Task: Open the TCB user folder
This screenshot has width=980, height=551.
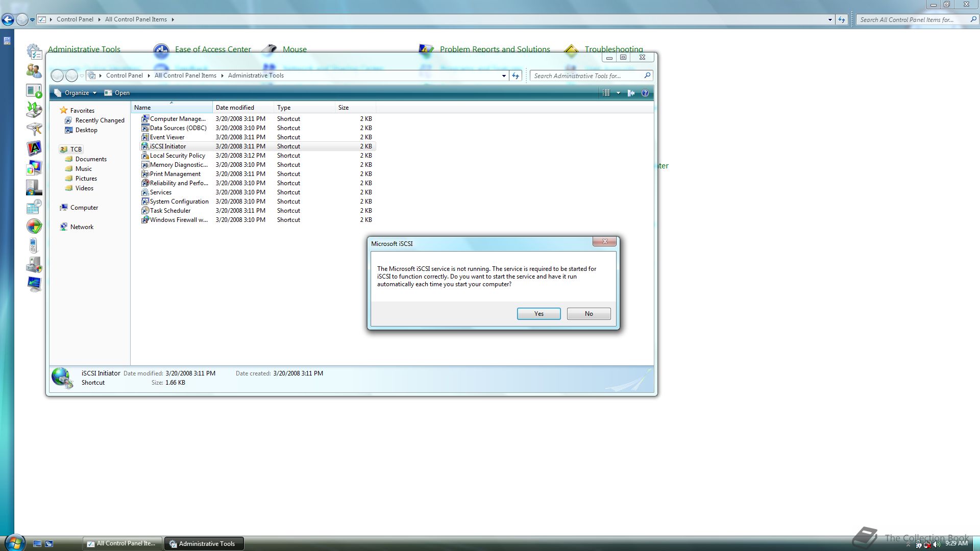Action: pyautogui.click(x=70, y=149)
